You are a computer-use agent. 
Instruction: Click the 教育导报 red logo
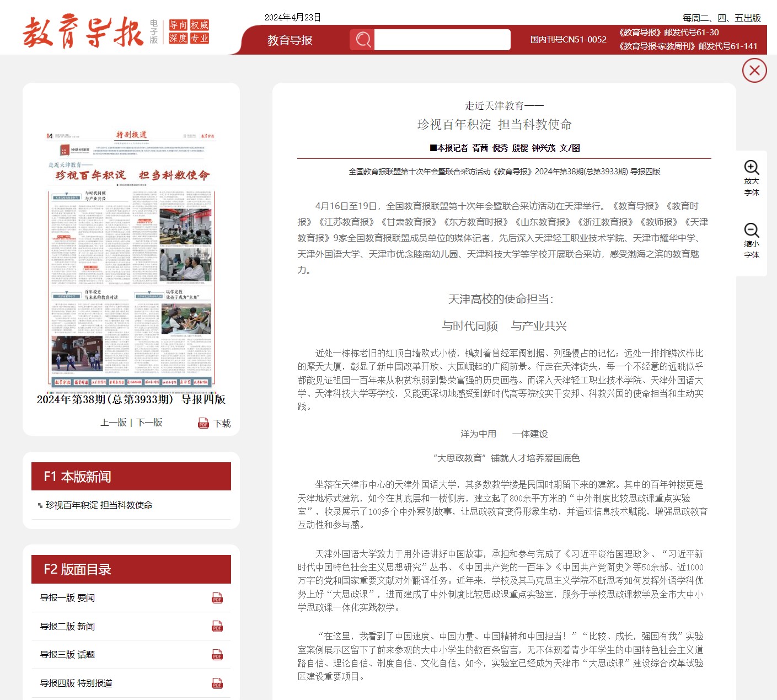84,31
